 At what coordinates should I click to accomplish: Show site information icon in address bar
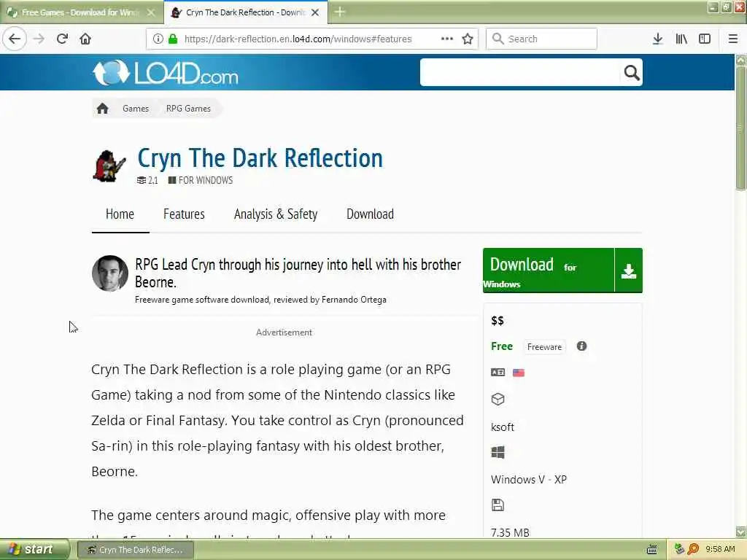click(158, 39)
